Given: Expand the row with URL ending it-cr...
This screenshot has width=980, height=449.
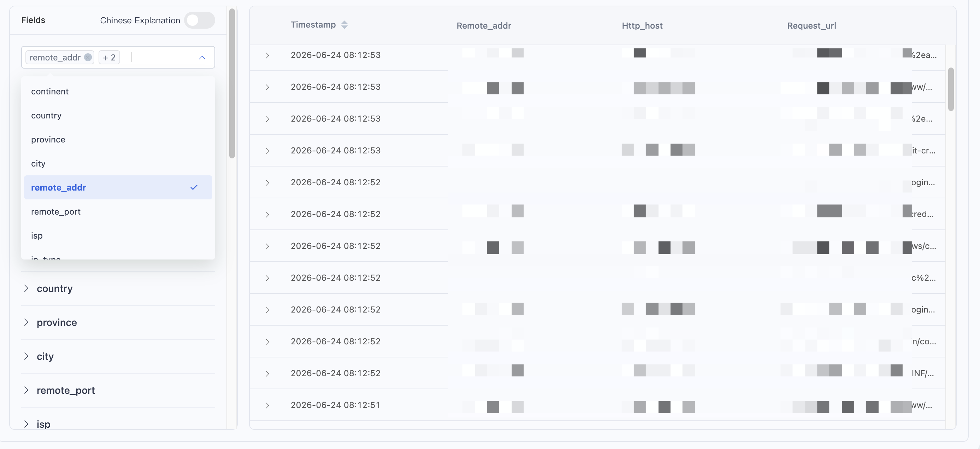Looking at the screenshot, I should (267, 151).
